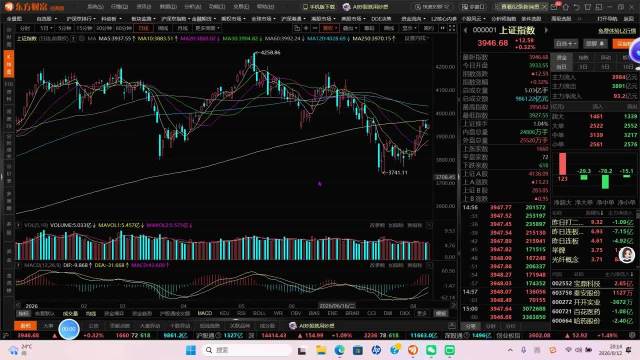Open HP app from taskbar
640x360 pixels.
376,350
